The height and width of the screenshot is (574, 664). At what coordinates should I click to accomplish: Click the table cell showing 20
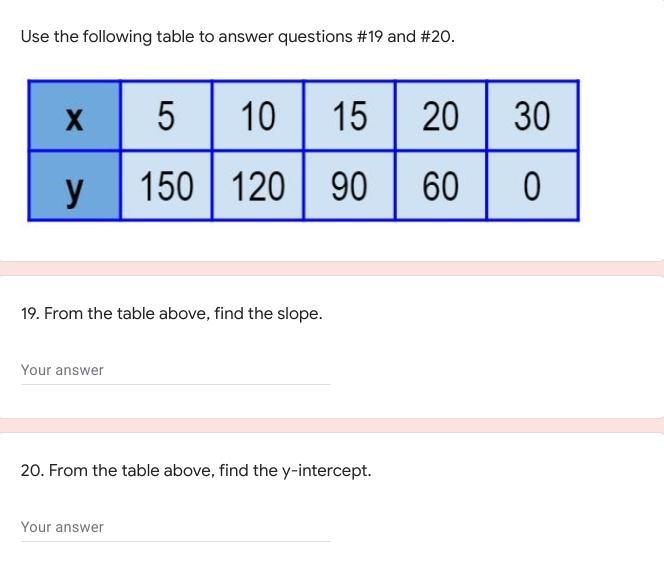440,117
